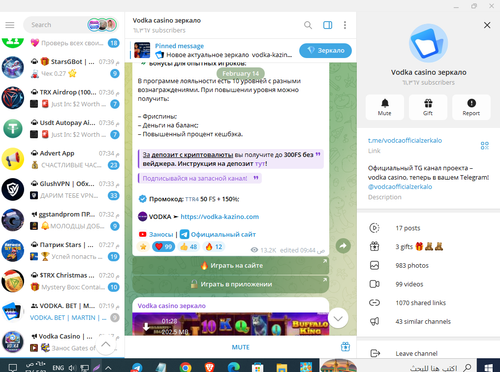The height and width of the screenshot is (372, 500).
Task: Open VODKA. BET chat
Action: click(x=62, y=311)
